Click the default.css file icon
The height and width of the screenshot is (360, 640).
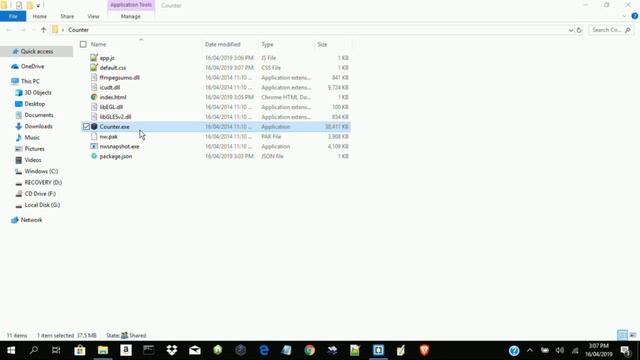tap(94, 67)
